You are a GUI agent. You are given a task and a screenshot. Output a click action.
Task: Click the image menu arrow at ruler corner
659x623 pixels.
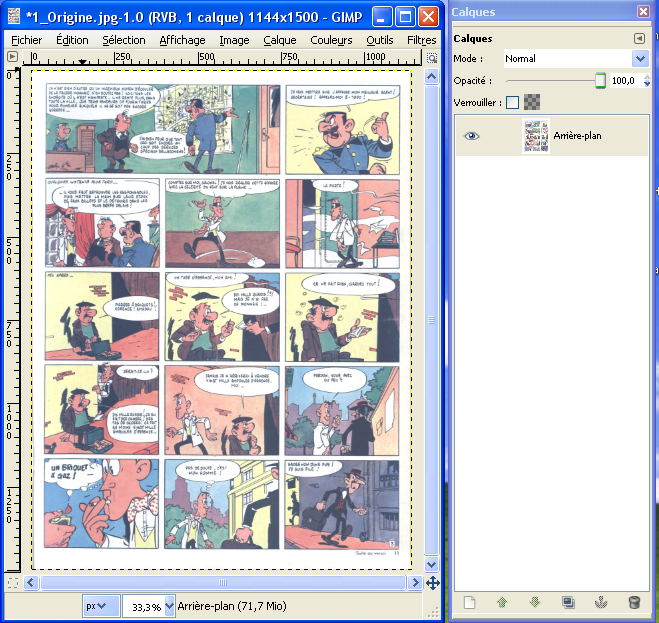(x=12, y=56)
